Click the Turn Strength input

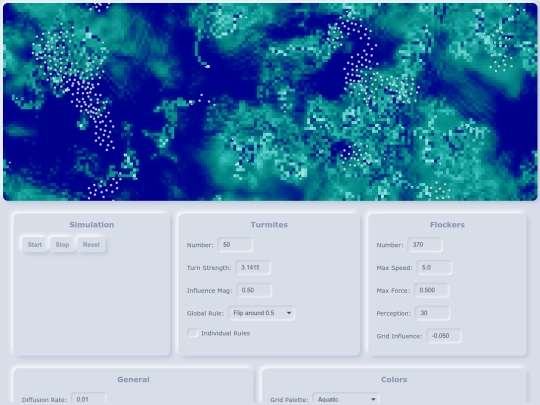(x=253, y=268)
